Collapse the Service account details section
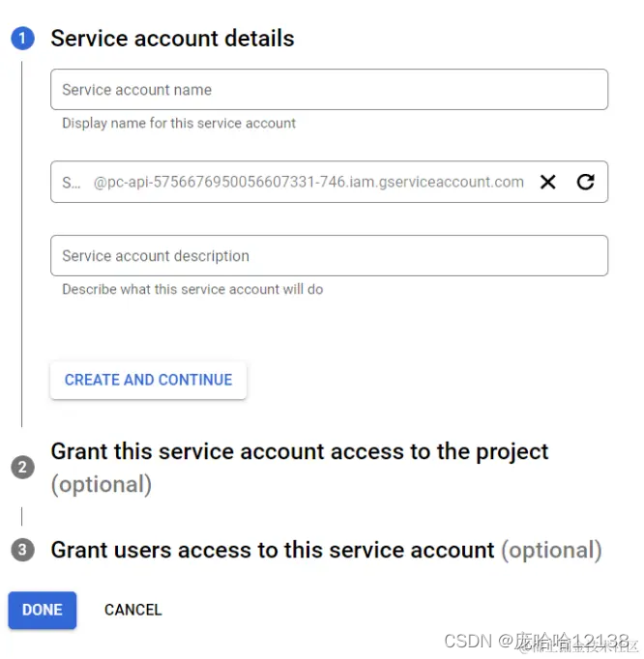644x659 pixels. point(172,39)
